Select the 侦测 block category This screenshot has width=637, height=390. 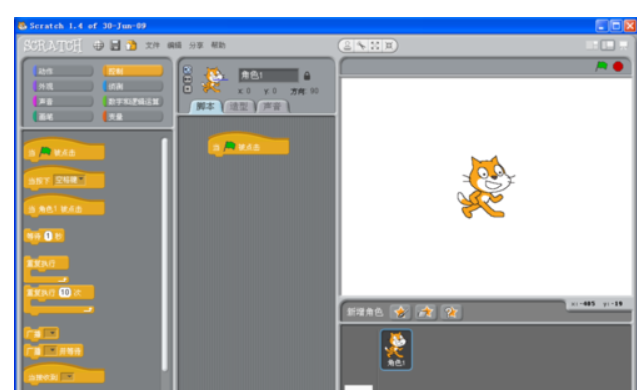tap(133, 86)
